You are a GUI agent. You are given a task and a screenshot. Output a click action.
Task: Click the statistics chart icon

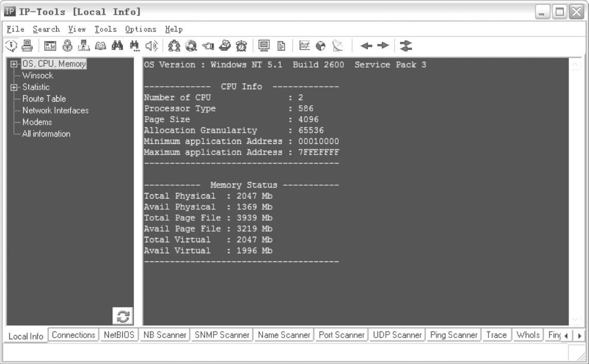point(304,45)
